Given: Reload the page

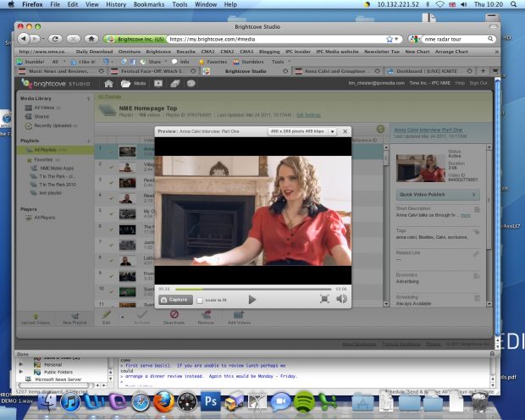Looking at the screenshot, I should pos(55,39).
